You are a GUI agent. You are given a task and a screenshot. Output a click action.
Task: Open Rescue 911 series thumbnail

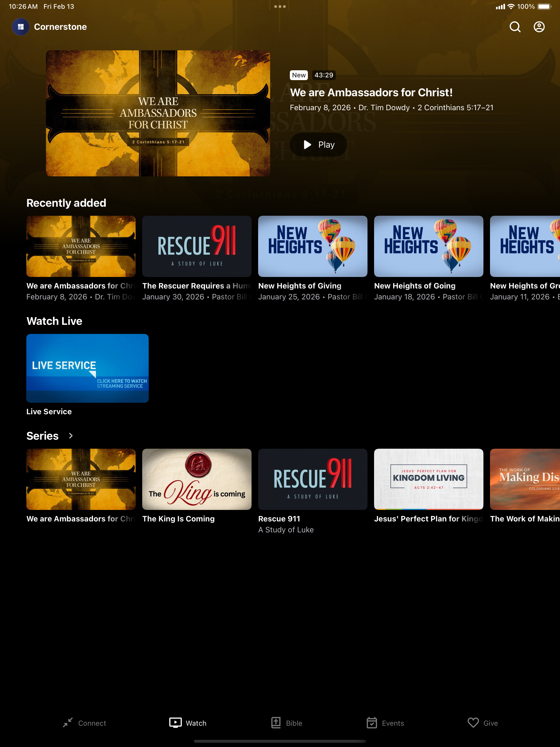point(313,479)
